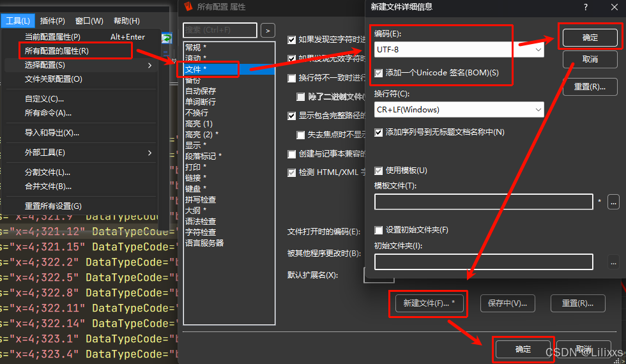Click the 搜索 (Ctrl+F) search box
The height and width of the screenshot is (364, 626).
tap(220, 31)
